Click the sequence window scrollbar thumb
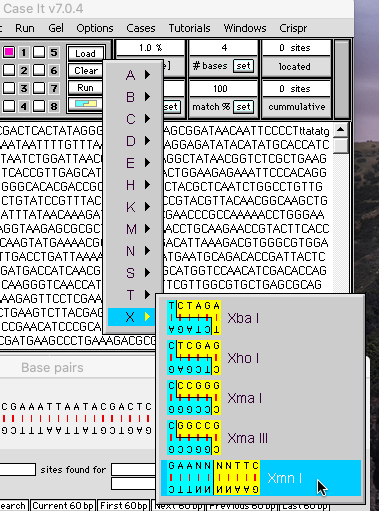Viewport: 379px width, 511px height. (x=341, y=145)
